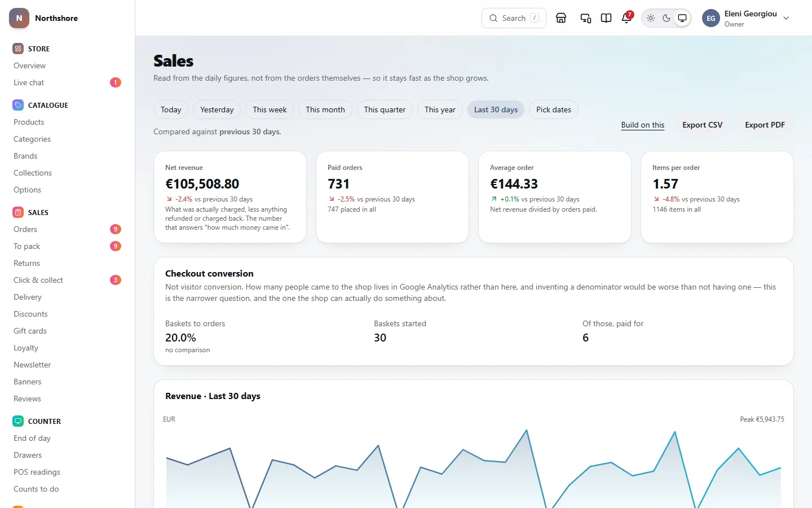Click the Orders unread count badge
The width and height of the screenshot is (812, 508).
[x=116, y=229]
